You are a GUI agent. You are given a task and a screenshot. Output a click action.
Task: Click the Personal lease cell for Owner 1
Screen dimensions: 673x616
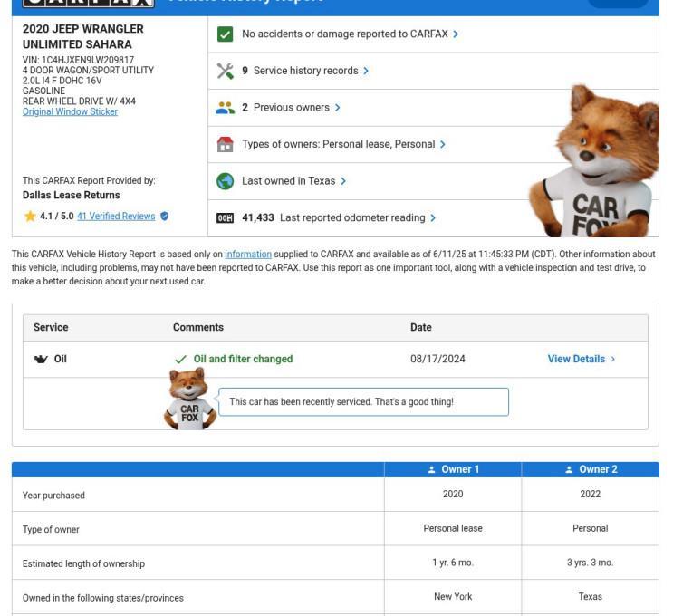pos(453,528)
